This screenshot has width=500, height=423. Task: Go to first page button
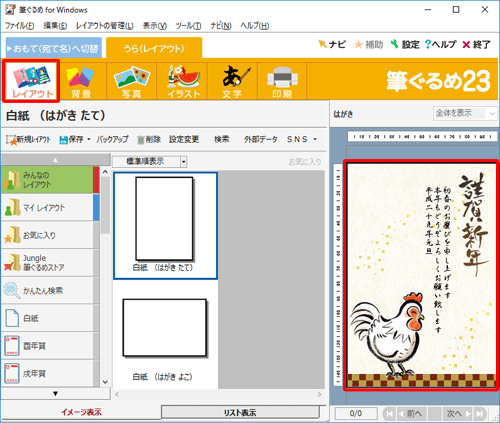(389, 414)
